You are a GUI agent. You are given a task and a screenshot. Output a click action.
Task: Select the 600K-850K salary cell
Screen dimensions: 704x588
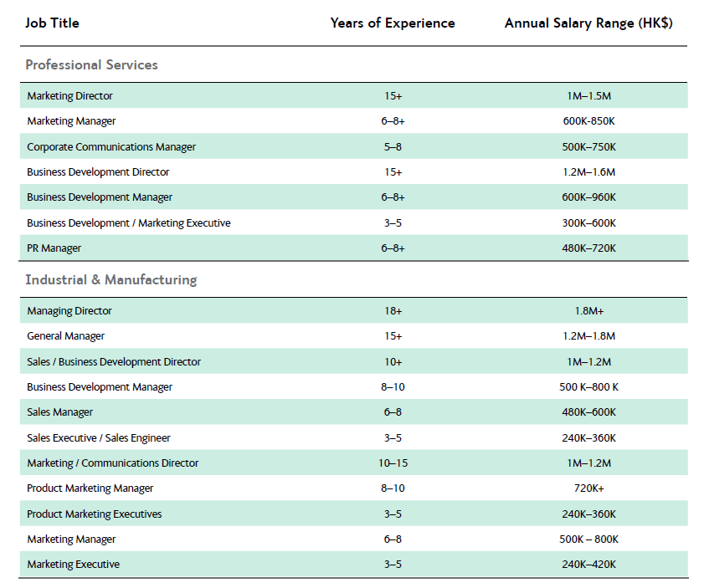click(588, 121)
